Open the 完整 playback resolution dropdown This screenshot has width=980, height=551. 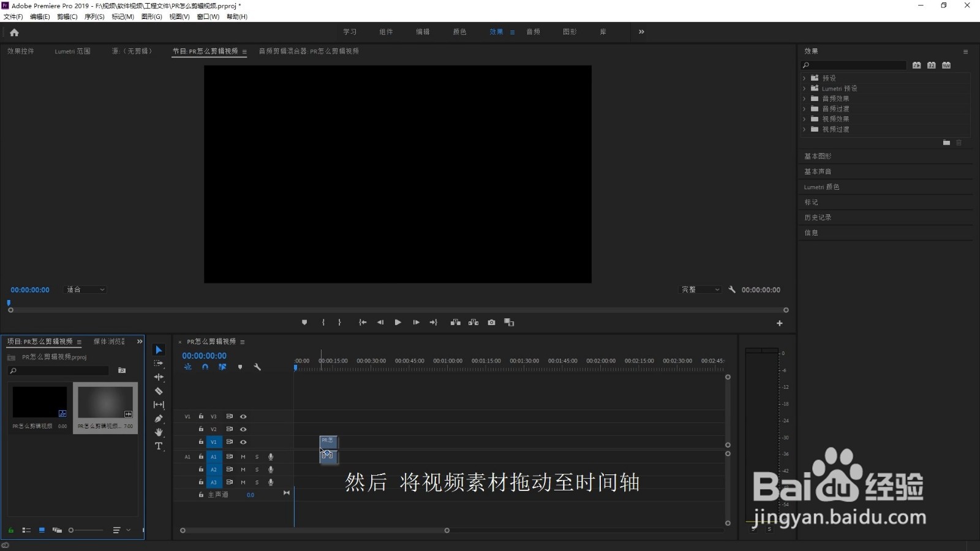[x=700, y=290]
